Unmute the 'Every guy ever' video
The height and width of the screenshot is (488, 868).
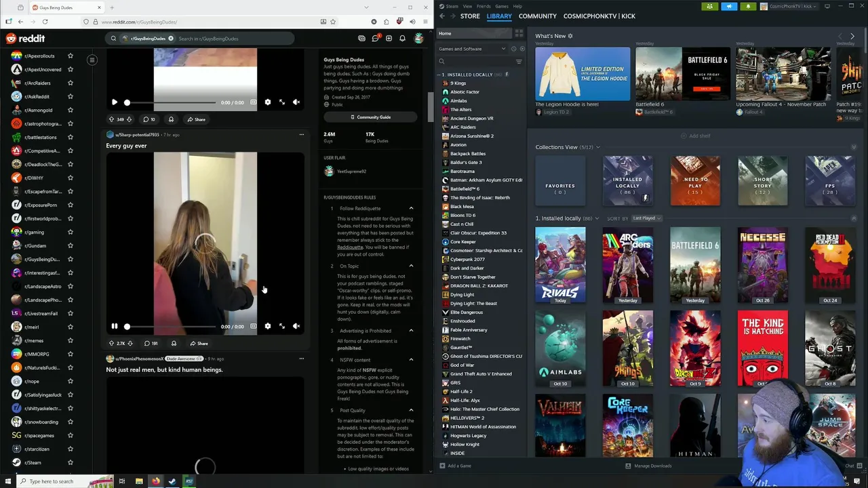pyautogui.click(x=296, y=326)
